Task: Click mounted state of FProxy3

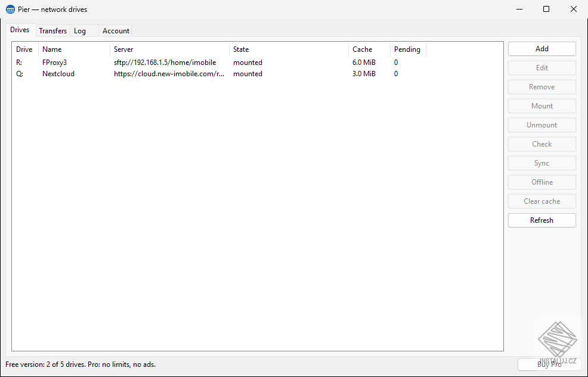Action: pyautogui.click(x=247, y=63)
